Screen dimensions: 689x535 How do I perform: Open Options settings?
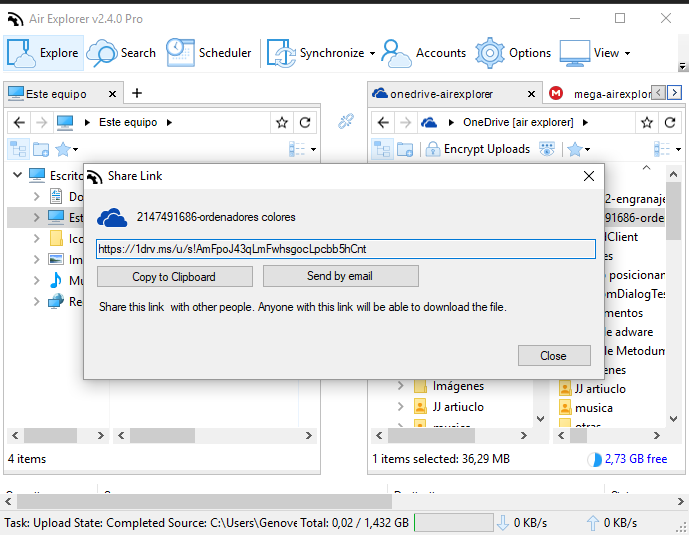(513, 53)
